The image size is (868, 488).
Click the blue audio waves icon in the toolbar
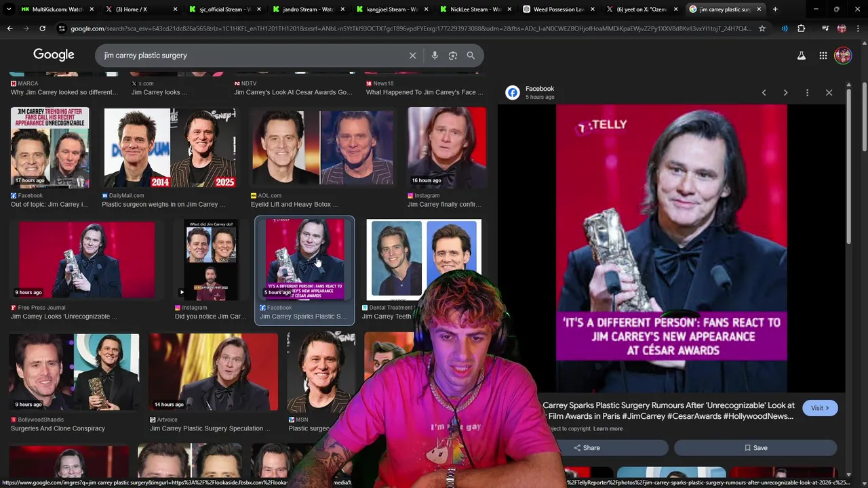(x=785, y=28)
